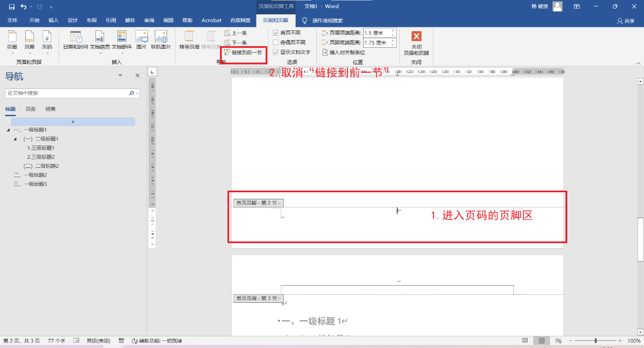Click 插入对齐制表位 button
Viewport: 644px width, 348px height.
pos(344,52)
